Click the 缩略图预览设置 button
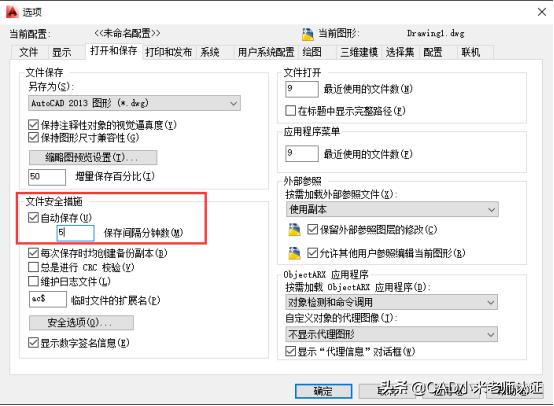The image size is (554, 406). [93, 158]
